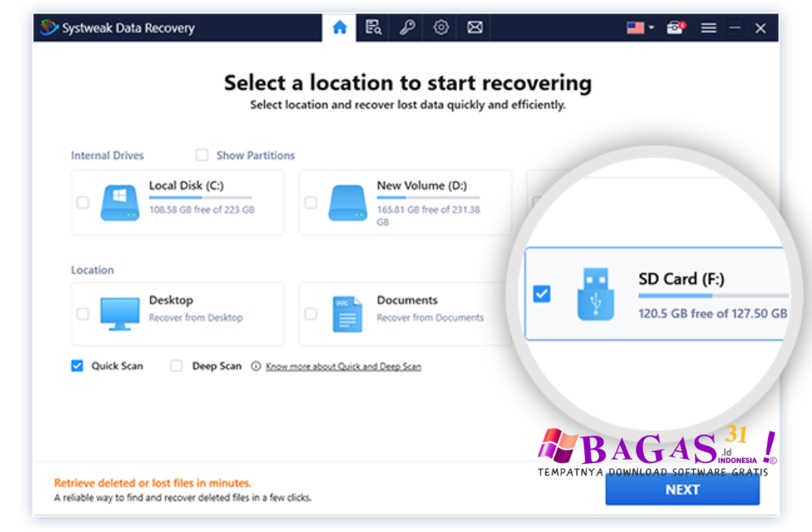This screenshot has height=532, width=812.
Task: Click the mail feedback icon
Action: coord(475,28)
